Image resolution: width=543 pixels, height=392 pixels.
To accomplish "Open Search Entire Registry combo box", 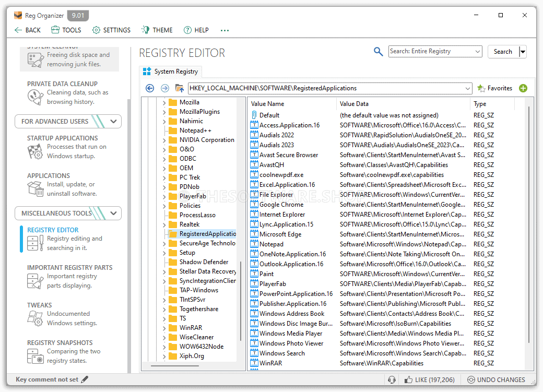I will (x=435, y=51).
